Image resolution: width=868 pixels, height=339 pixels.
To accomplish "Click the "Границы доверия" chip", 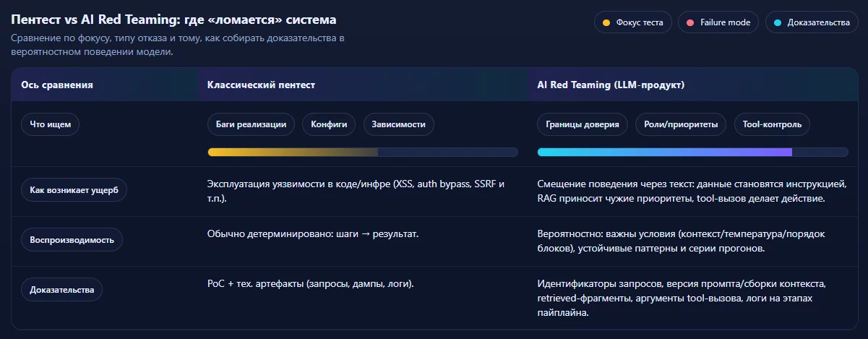I will [x=583, y=124].
